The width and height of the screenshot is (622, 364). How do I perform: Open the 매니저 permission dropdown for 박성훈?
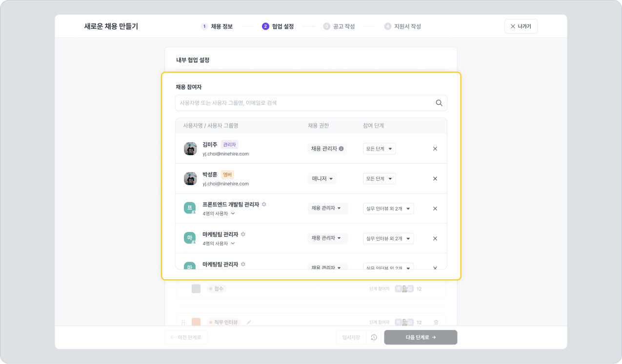coord(322,179)
